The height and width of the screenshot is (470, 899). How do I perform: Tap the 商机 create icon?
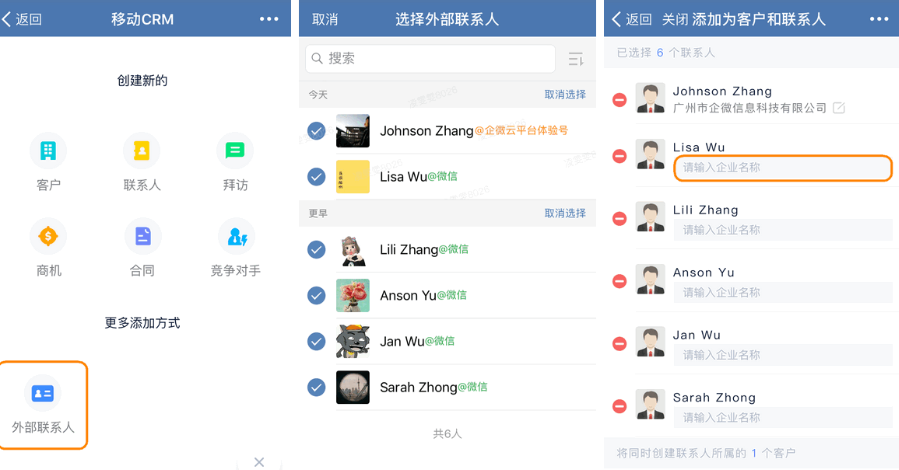(x=48, y=236)
